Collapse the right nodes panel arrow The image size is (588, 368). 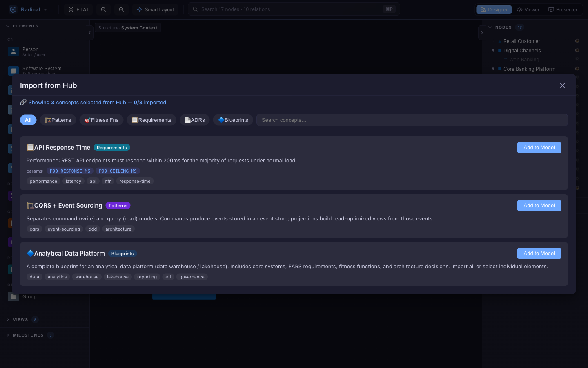482,33
